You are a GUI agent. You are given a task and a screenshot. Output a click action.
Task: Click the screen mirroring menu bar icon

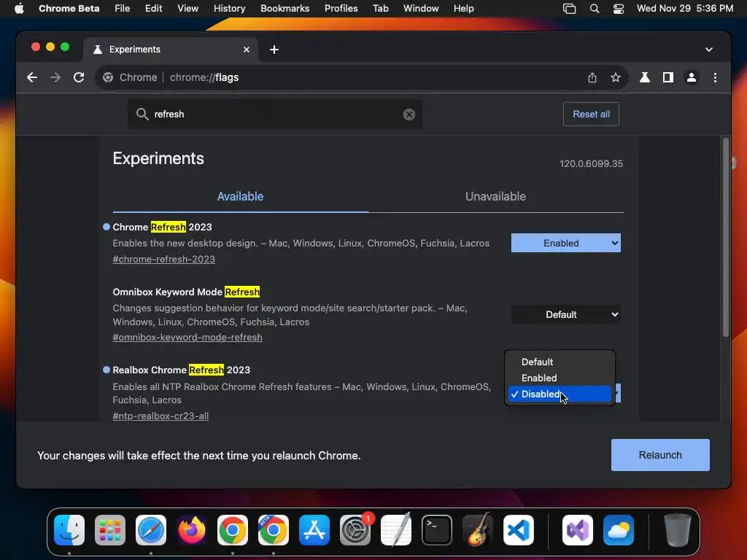[x=569, y=8]
